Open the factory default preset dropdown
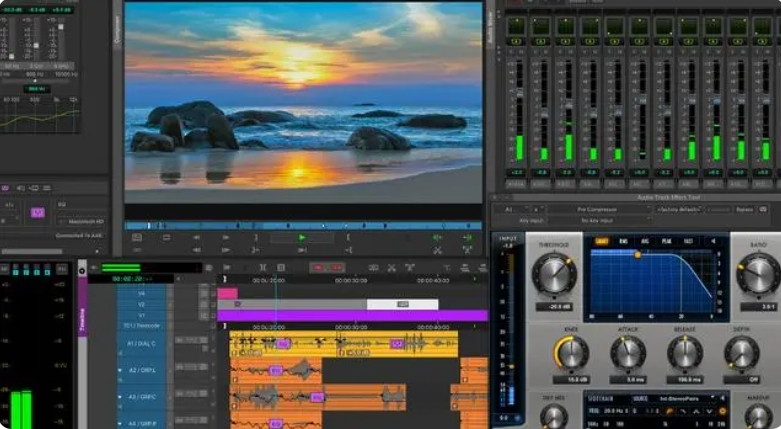The width and height of the screenshot is (781, 429). [679, 209]
